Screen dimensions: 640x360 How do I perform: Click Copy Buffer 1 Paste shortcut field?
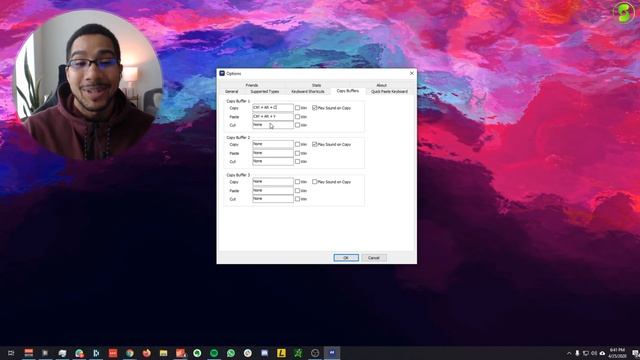point(273,117)
